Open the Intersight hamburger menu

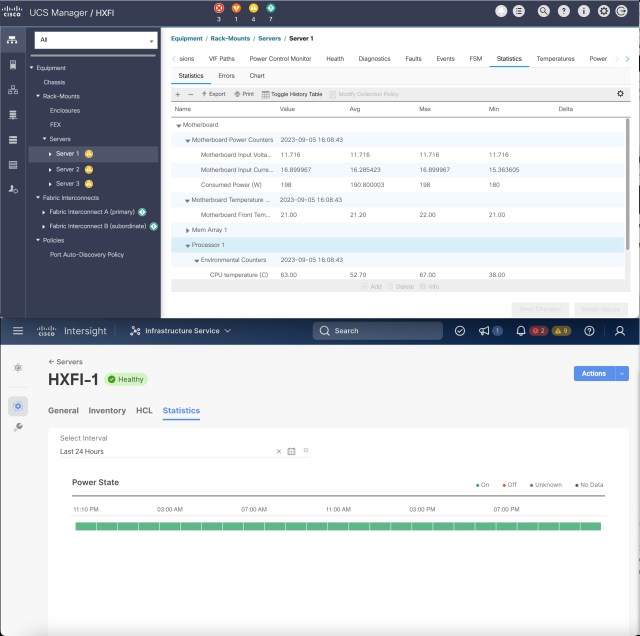coord(17,331)
